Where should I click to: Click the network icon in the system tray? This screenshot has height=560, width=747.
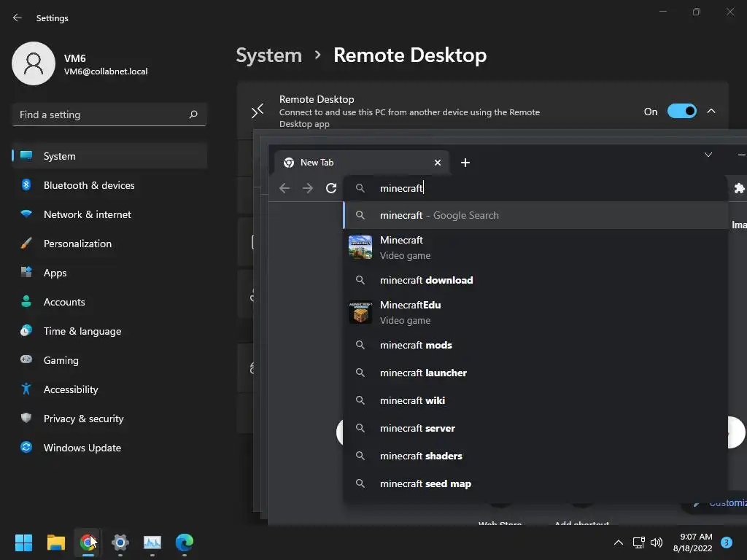[x=638, y=542]
